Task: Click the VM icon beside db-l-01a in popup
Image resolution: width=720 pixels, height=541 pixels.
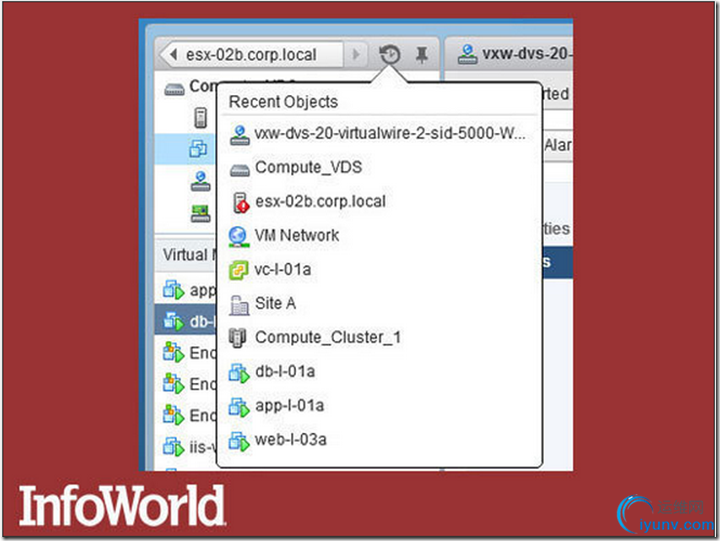Action: (x=239, y=372)
